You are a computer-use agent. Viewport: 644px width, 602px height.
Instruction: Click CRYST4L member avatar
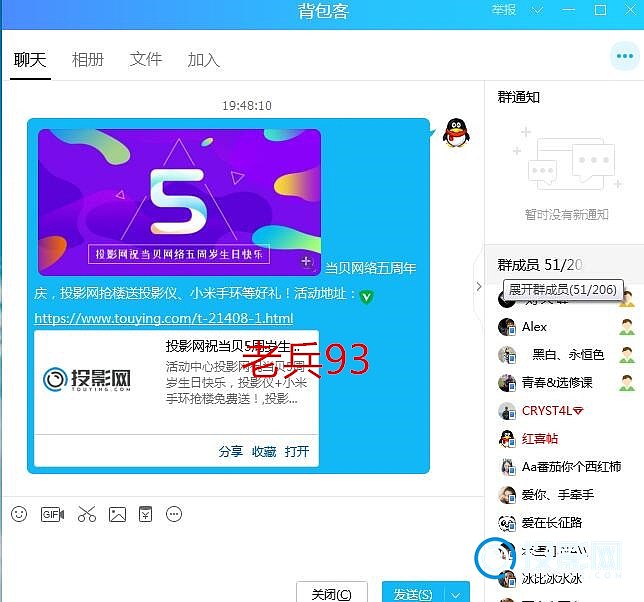tap(506, 411)
